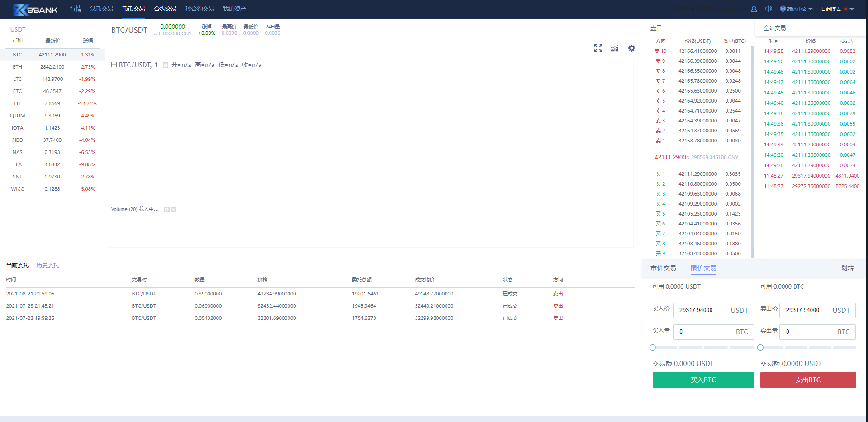Screen dimensions: 868x422
Task: Enter chart fullscreen mode
Action: tap(598, 48)
